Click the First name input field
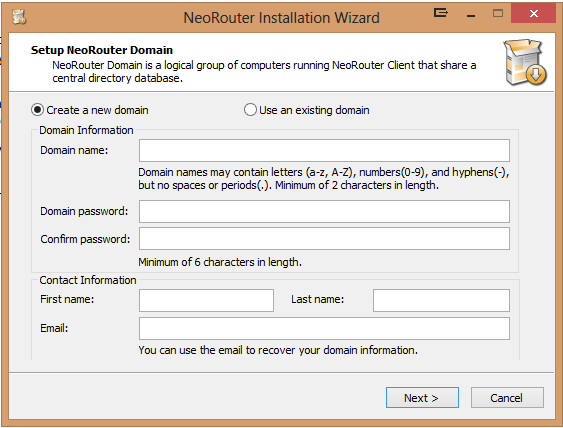This screenshot has width=563, height=428. 206,301
